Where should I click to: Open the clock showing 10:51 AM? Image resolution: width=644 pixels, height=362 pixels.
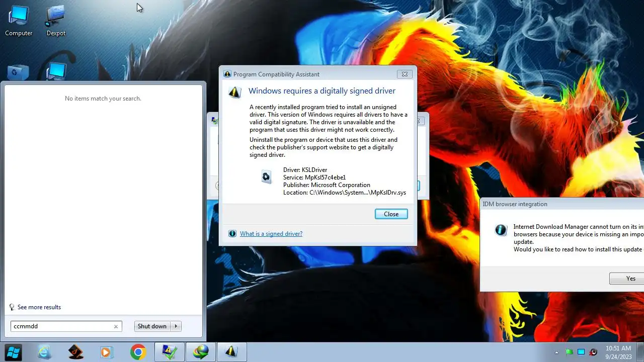click(x=618, y=352)
